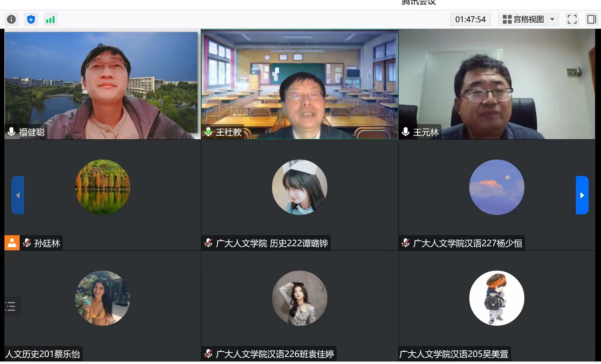Click the muted mic icon for 谭璐铧
601x364 pixels.
click(x=208, y=243)
